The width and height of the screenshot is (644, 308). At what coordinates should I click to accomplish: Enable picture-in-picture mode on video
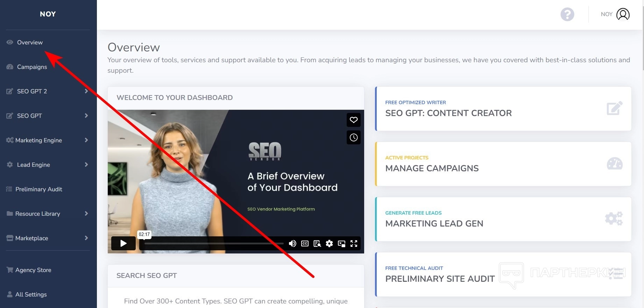[x=341, y=244]
